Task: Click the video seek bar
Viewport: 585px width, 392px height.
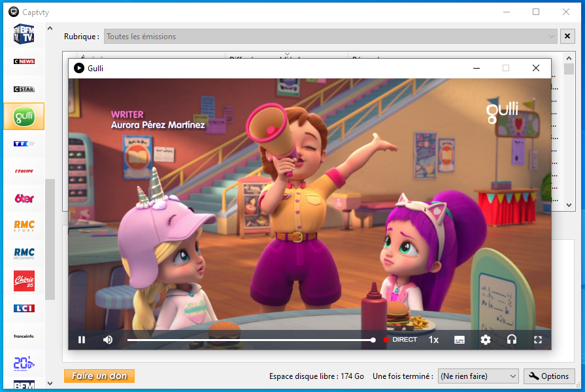Action: point(250,340)
